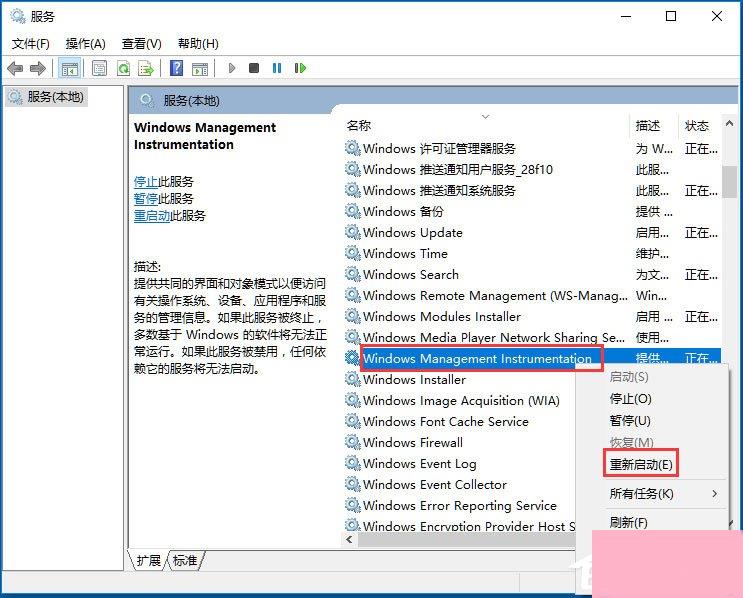Maximize the 服务 window
Viewport: 743px width, 598px height.
point(671,17)
